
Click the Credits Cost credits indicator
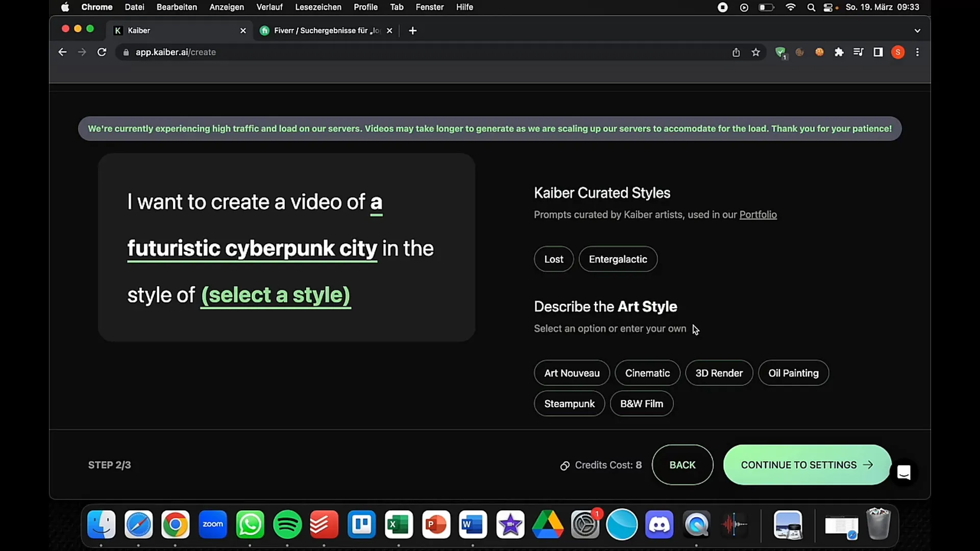coord(601,465)
